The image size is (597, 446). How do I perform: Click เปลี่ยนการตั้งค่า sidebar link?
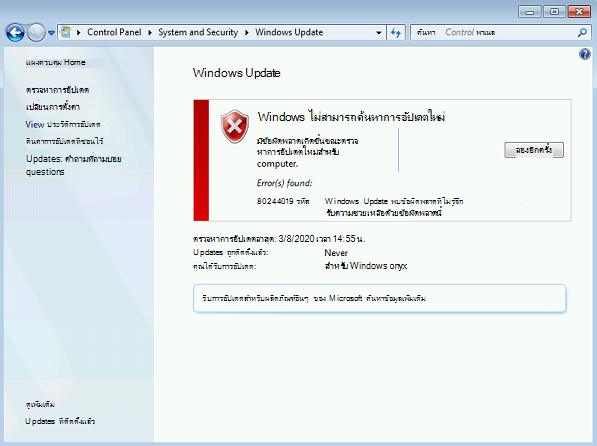point(53,107)
